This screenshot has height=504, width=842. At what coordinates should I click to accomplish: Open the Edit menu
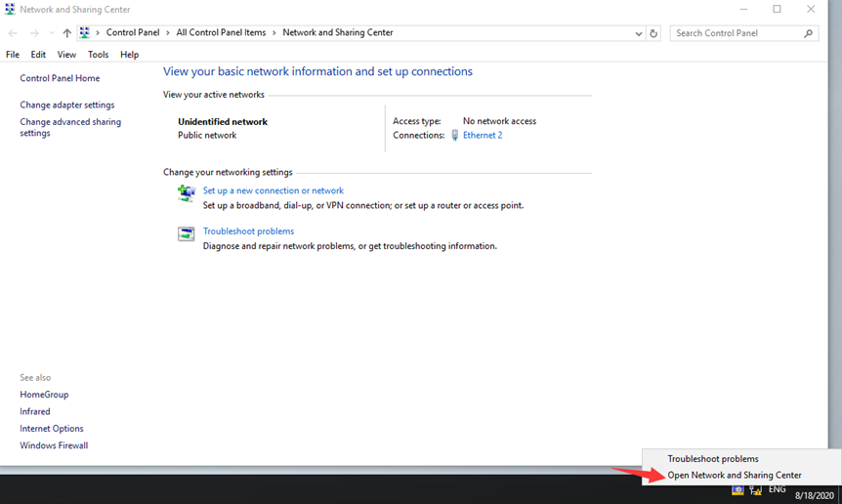[38, 55]
